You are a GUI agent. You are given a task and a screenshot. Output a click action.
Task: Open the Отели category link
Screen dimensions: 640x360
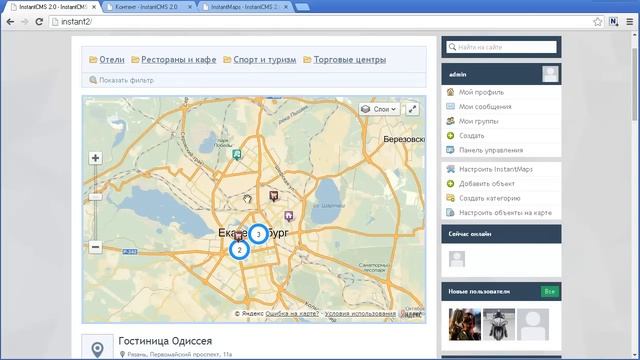tap(112, 60)
